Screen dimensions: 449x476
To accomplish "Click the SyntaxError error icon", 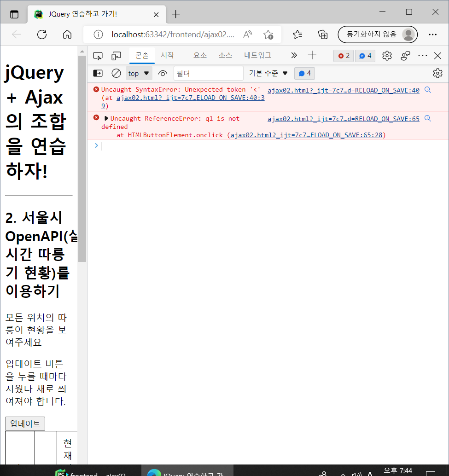I will click(96, 89).
